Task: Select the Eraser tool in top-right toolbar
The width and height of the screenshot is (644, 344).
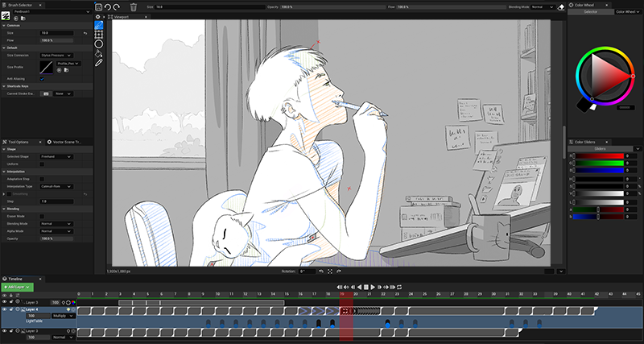Action: pyautogui.click(x=561, y=6)
